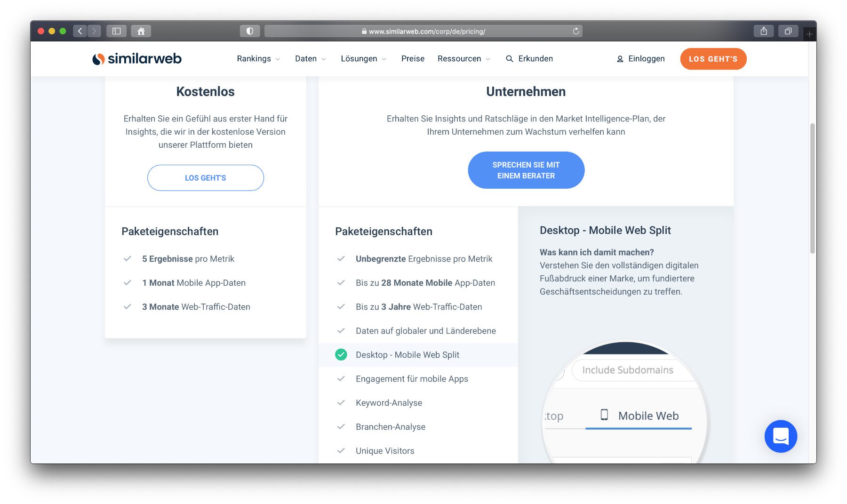Click the Safari home icon
The height and width of the screenshot is (504, 847).
coord(141,31)
